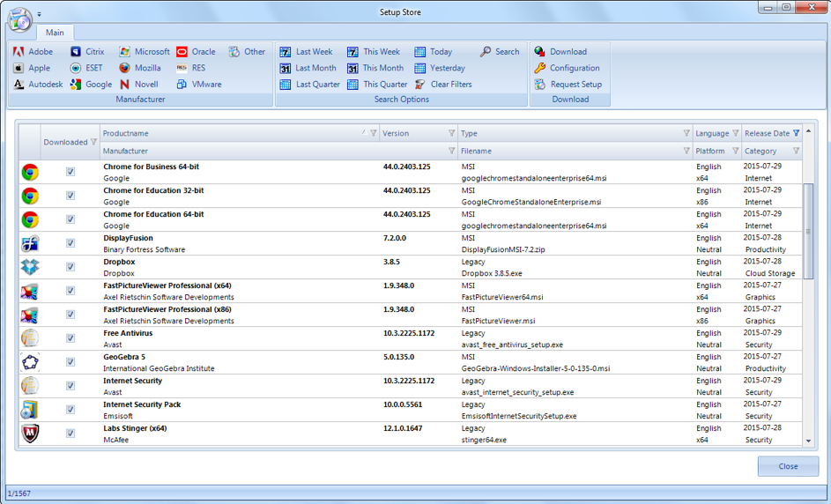The image size is (831, 504).
Task: Select the GeoGebra 5 product row
Action: pos(411,362)
